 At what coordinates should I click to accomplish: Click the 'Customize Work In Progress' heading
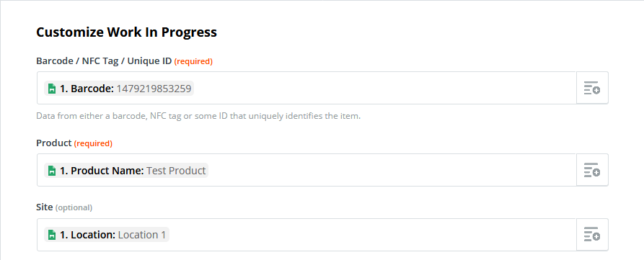pos(126,32)
